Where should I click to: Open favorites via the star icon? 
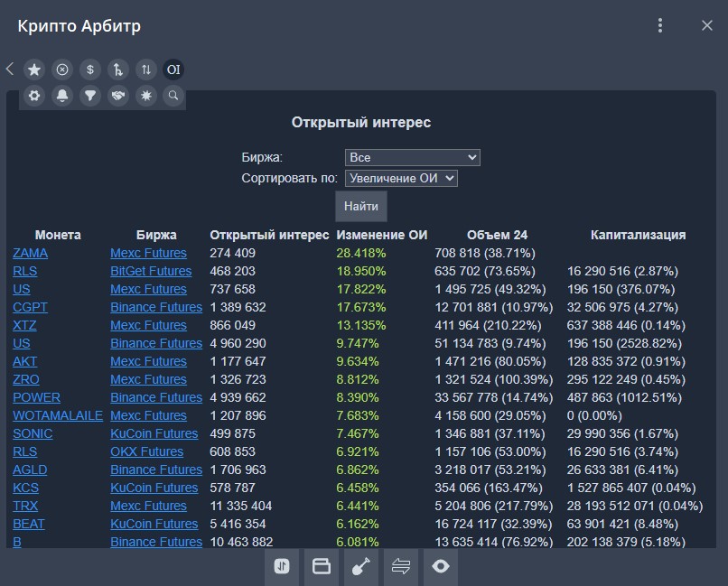pyautogui.click(x=34, y=70)
